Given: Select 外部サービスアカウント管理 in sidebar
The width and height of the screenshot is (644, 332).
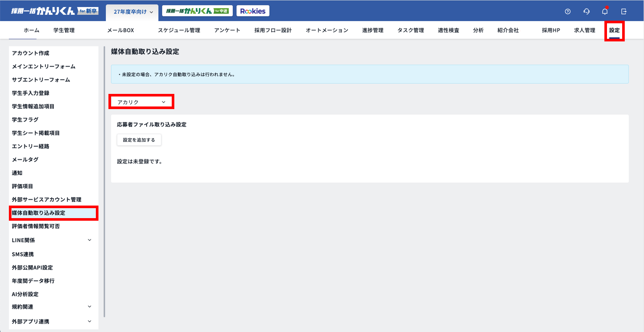Looking at the screenshot, I should 47,200.
